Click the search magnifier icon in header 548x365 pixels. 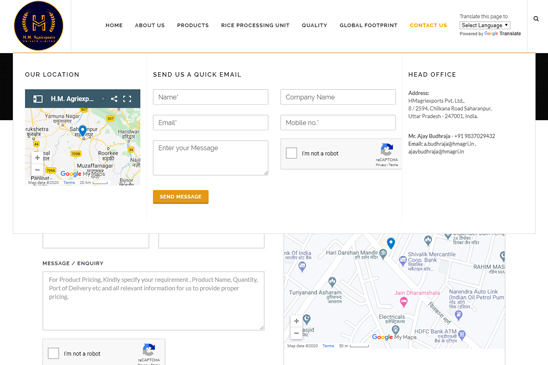pos(536,19)
